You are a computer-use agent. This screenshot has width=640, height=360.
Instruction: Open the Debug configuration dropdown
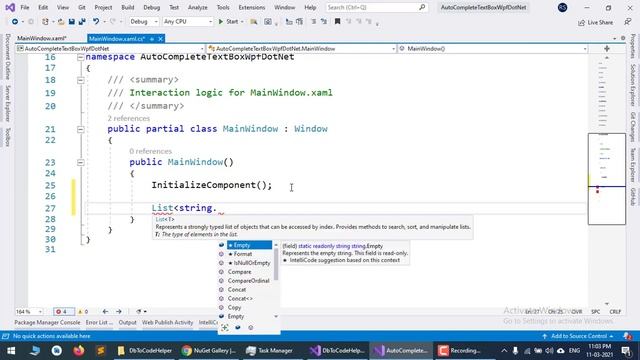click(x=144, y=22)
